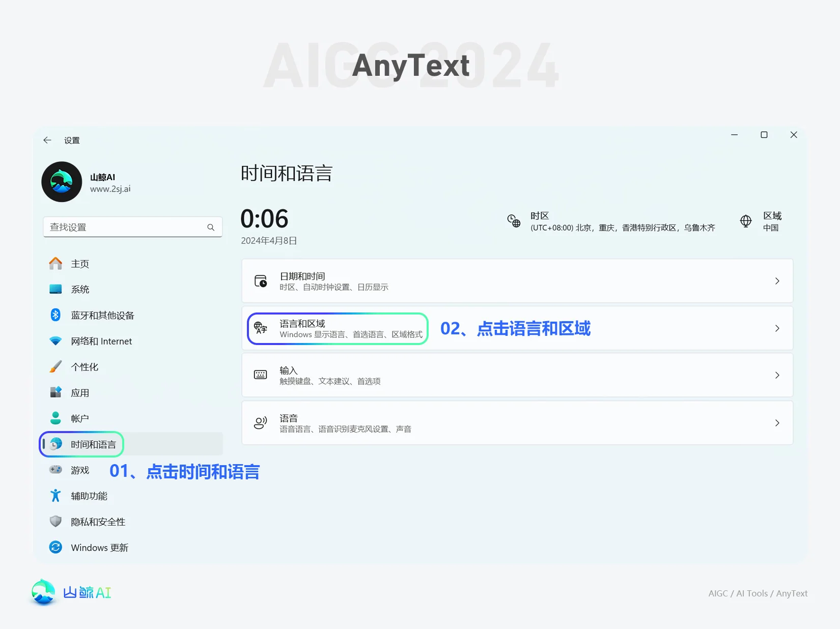Image resolution: width=840 pixels, height=629 pixels.
Task: Click the 隐私和安全性 shield icon
Action: 55,522
